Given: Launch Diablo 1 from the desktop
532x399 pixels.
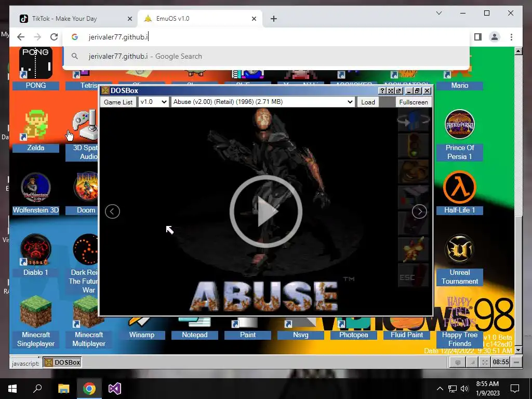Looking at the screenshot, I should pos(36,250).
